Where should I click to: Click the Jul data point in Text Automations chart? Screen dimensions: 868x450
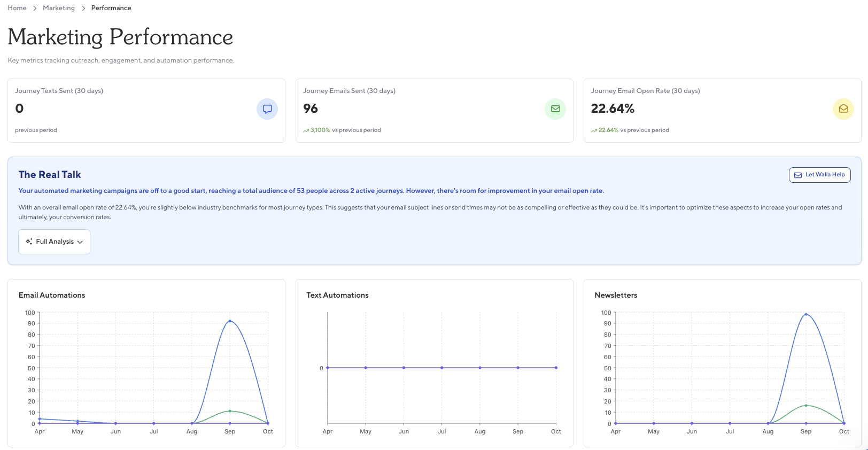442,368
